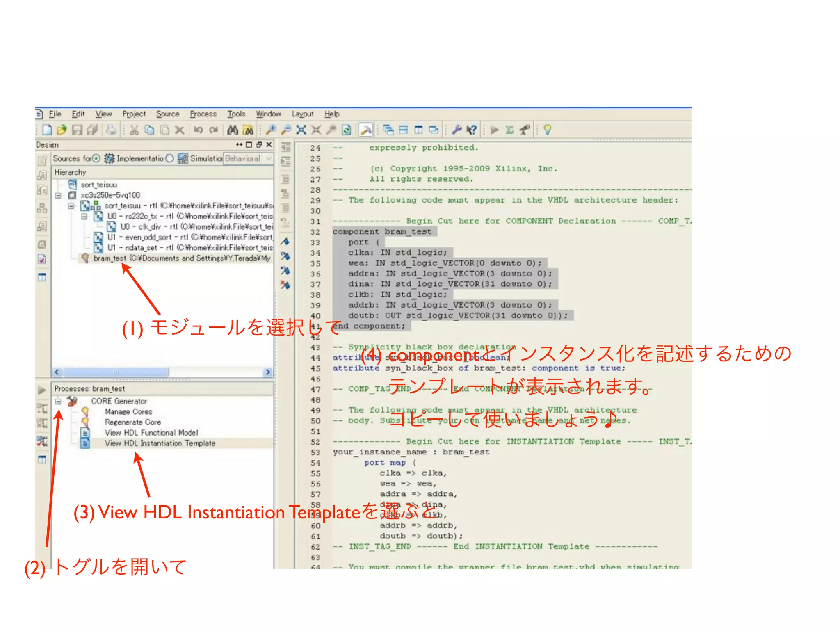Screen dimensions: 840x630
Task: Open the Tools menu
Action: (x=236, y=114)
